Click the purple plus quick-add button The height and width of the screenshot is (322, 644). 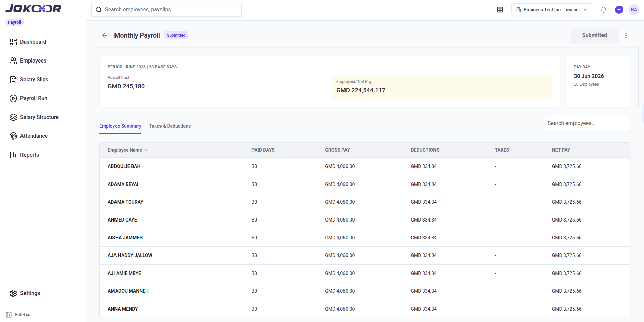point(619,10)
